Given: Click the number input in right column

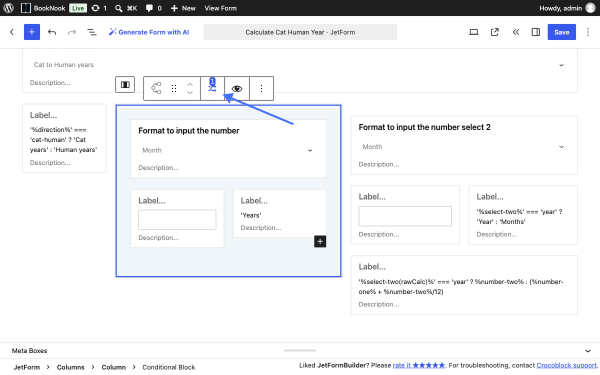Looking at the screenshot, I should click(x=405, y=216).
